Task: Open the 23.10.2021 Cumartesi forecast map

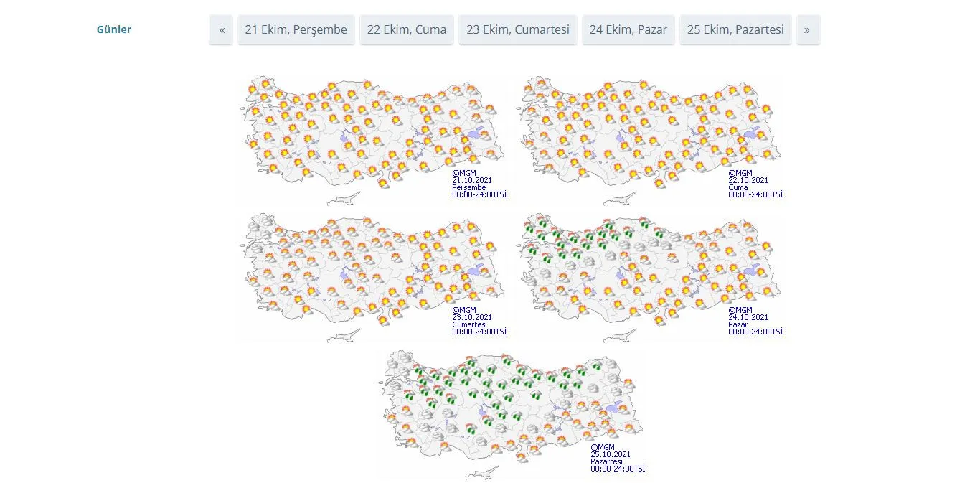Action: pyautogui.click(x=372, y=276)
